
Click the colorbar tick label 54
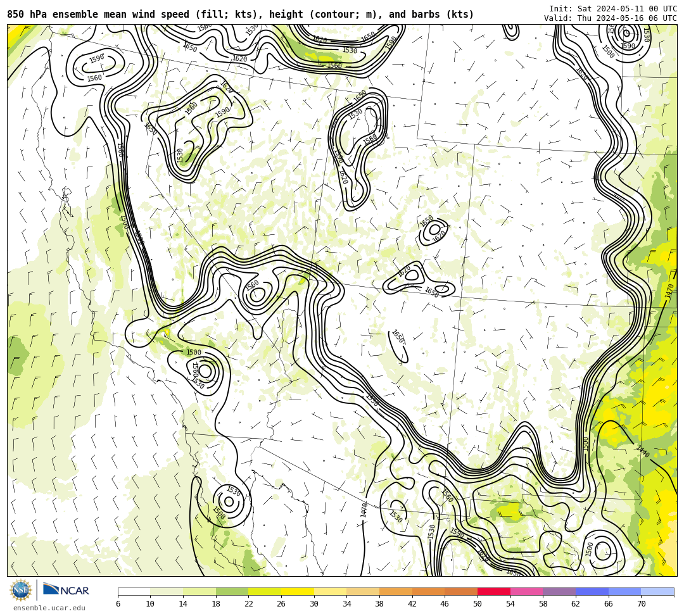pos(510,604)
